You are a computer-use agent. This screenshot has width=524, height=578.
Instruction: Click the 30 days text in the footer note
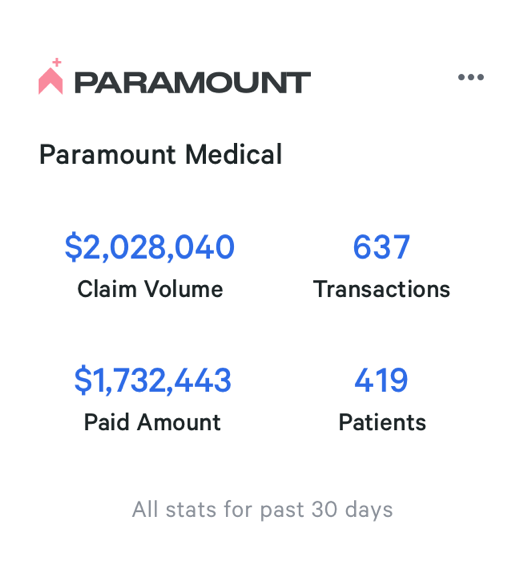tap(352, 510)
